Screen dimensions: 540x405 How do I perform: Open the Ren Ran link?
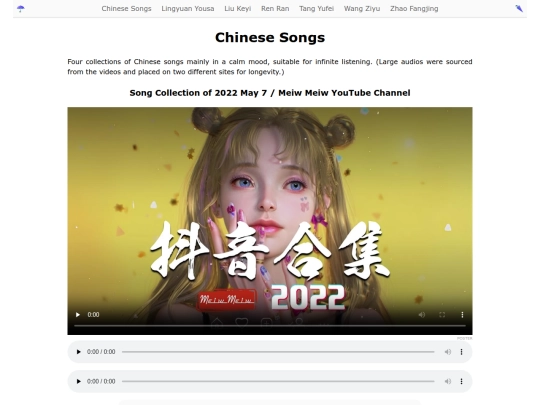[275, 9]
